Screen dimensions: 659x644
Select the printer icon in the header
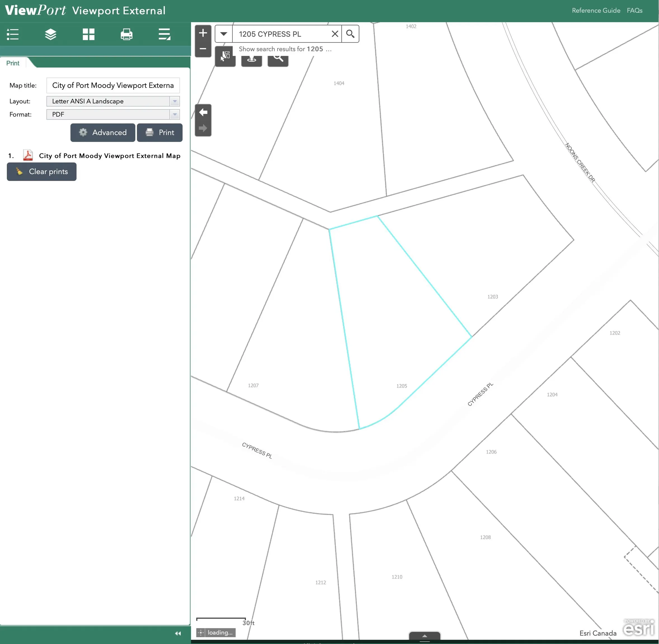tap(127, 34)
